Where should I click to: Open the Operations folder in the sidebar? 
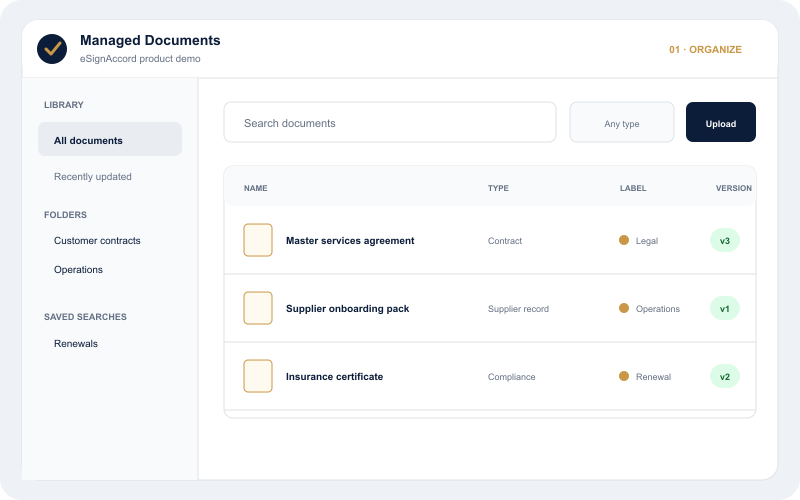tap(78, 269)
